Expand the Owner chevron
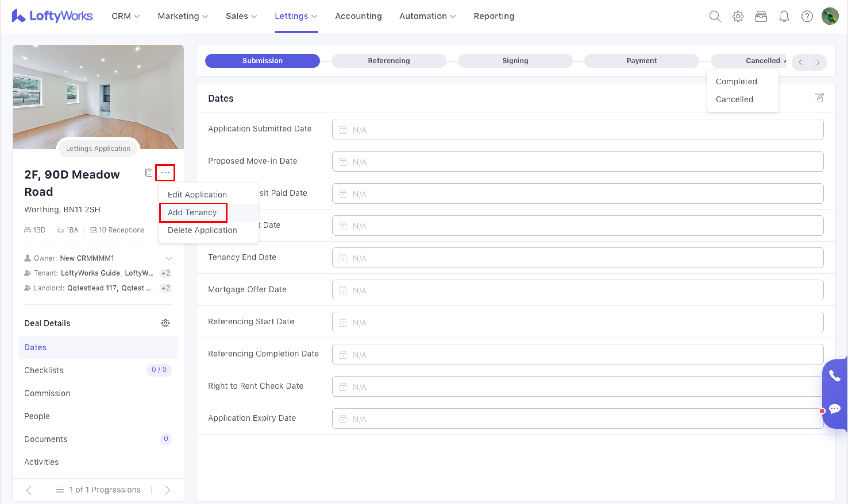Viewport: 848px width, 504px height. pyautogui.click(x=169, y=258)
